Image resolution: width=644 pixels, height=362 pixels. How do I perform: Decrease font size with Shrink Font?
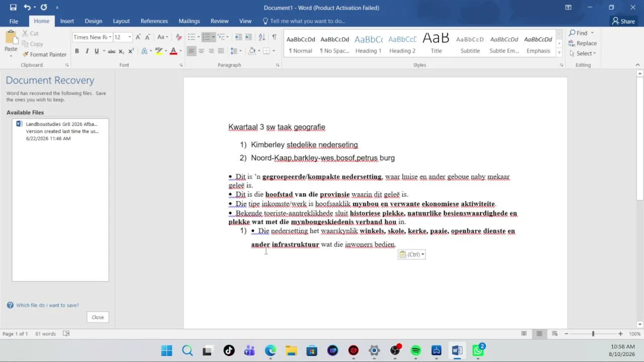pyautogui.click(x=147, y=37)
